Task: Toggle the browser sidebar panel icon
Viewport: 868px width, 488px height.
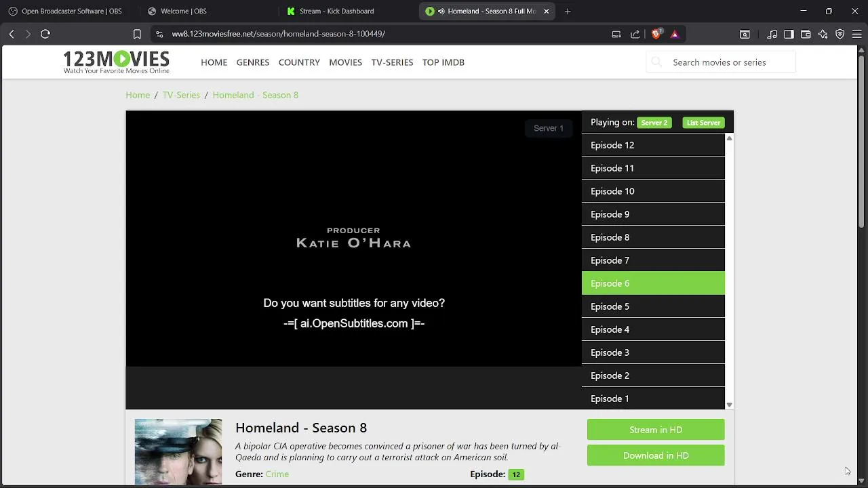Action: (789, 34)
